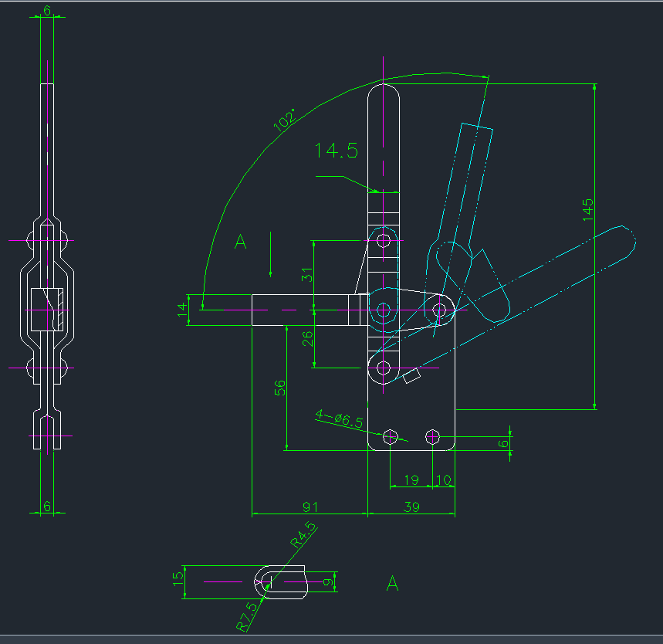Click the R4.5 radius dimension label
The width and height of the screenshot is (663, 644).
[x=303, y=535]
